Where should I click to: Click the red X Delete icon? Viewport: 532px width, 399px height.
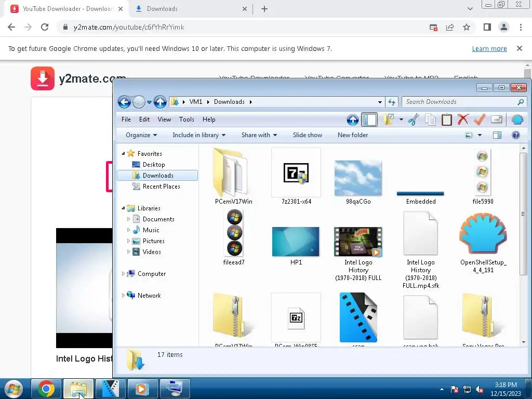coord(463,119)
